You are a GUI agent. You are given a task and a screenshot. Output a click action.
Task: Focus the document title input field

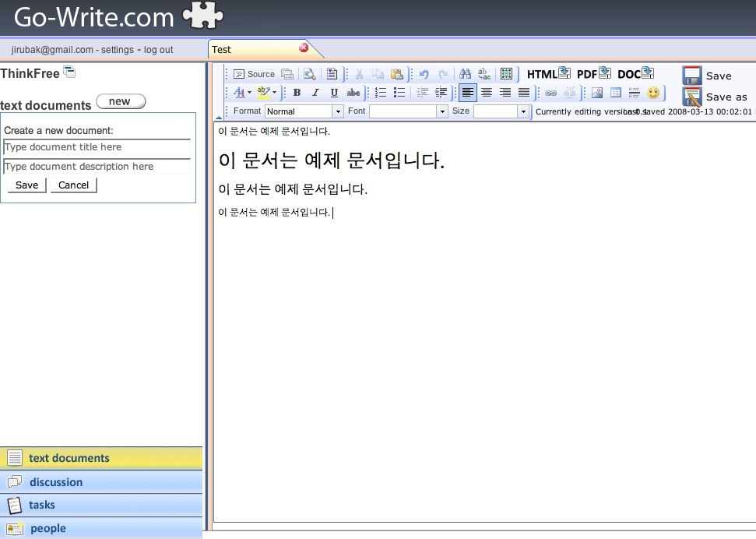(x=97, y=147)
